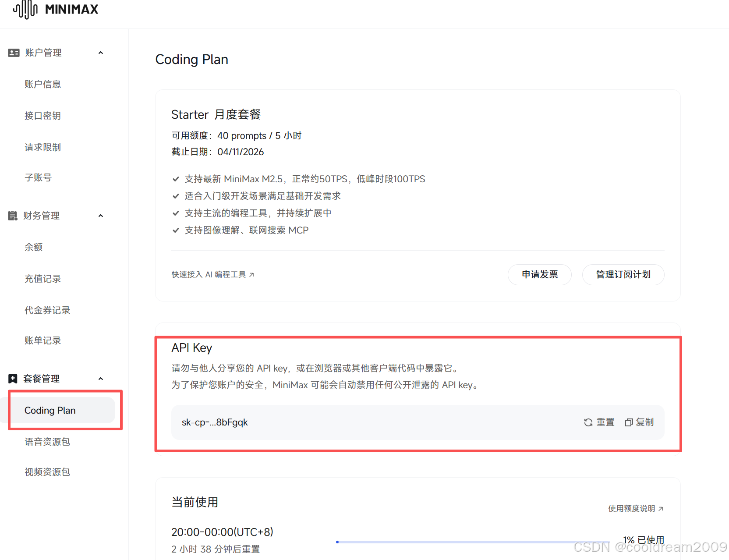Click the 账户管理 account card icon

(14, 53)
